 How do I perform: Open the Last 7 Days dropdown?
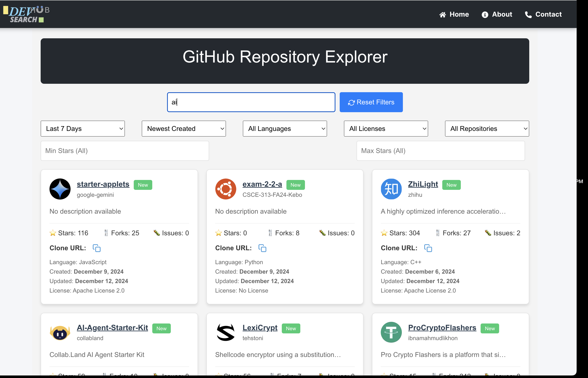coord(83,129)
